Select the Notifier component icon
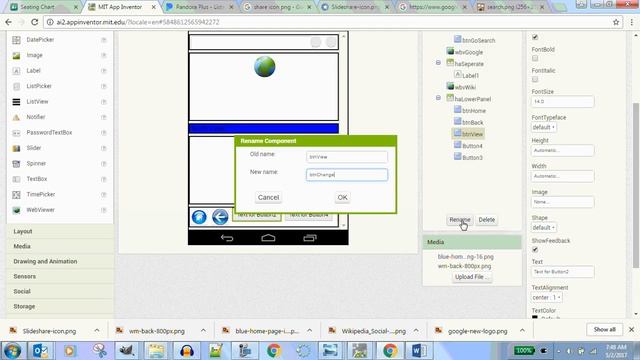 [x=16, y=118]
